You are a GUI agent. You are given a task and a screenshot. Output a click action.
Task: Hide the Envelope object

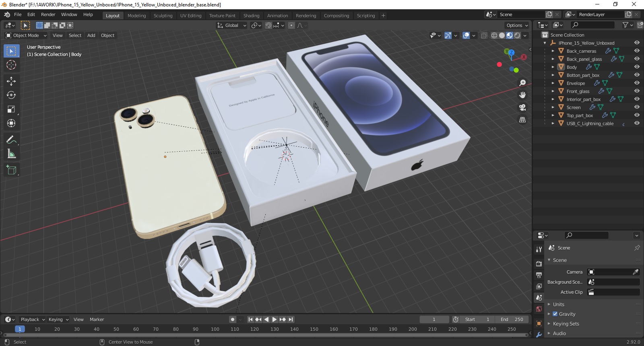637,83
